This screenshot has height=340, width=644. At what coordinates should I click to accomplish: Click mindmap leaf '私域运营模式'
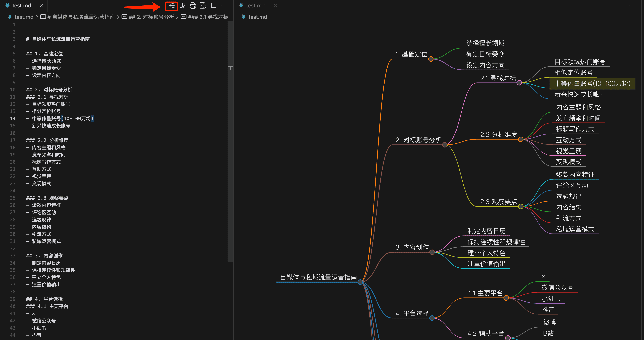click(575, 229)
